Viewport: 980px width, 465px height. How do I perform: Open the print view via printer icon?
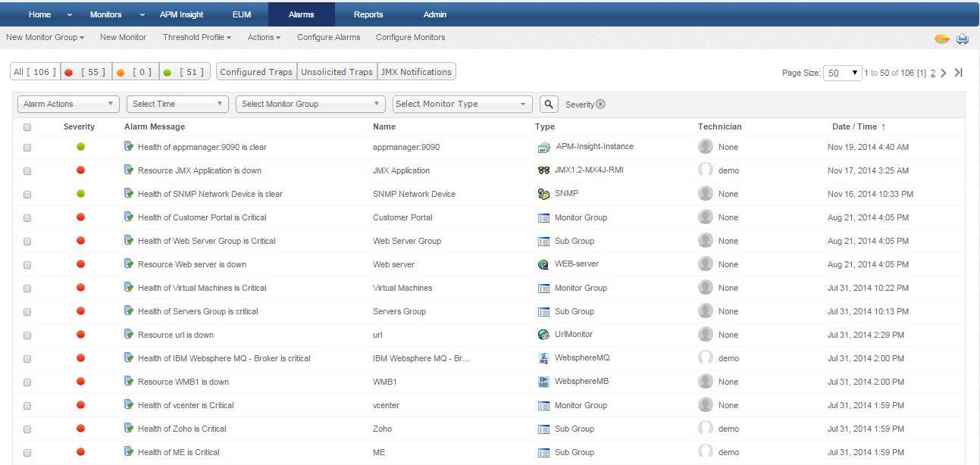point(963,39)
